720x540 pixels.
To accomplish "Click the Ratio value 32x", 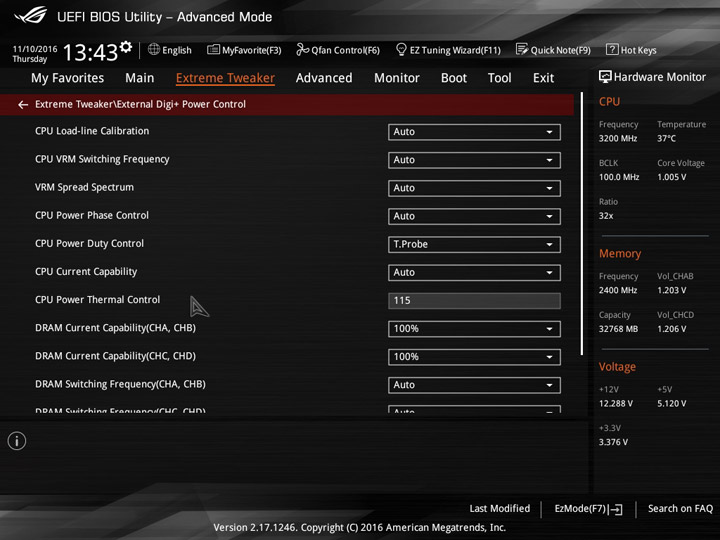I will [x=606, y=216].
